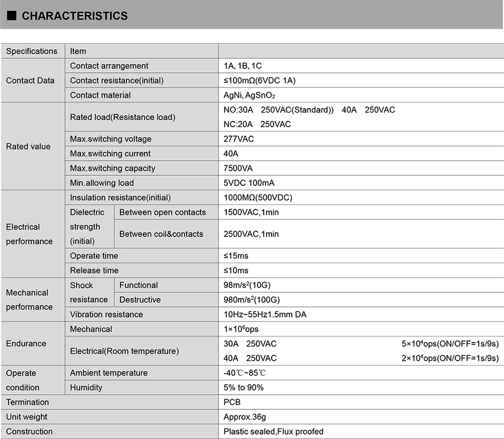Click the Min.allowing load row label
The height and width of the screenshot is (439, 504).
point(102,183)
